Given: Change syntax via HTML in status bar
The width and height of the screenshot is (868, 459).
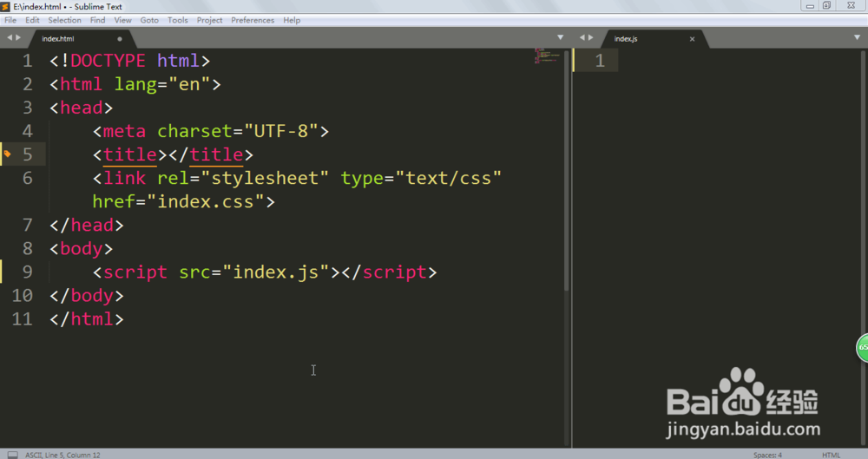Looking at the screenshot, I should [x=831, y=456].
